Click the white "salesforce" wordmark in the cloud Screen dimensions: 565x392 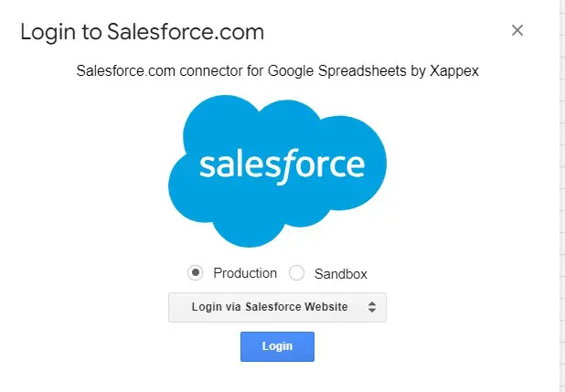282,164
